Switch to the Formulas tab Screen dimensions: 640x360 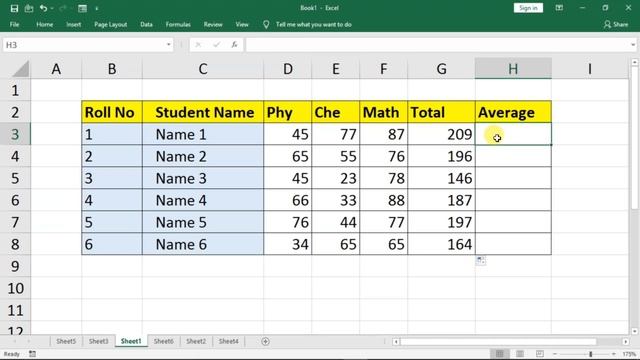click(178, 24)
